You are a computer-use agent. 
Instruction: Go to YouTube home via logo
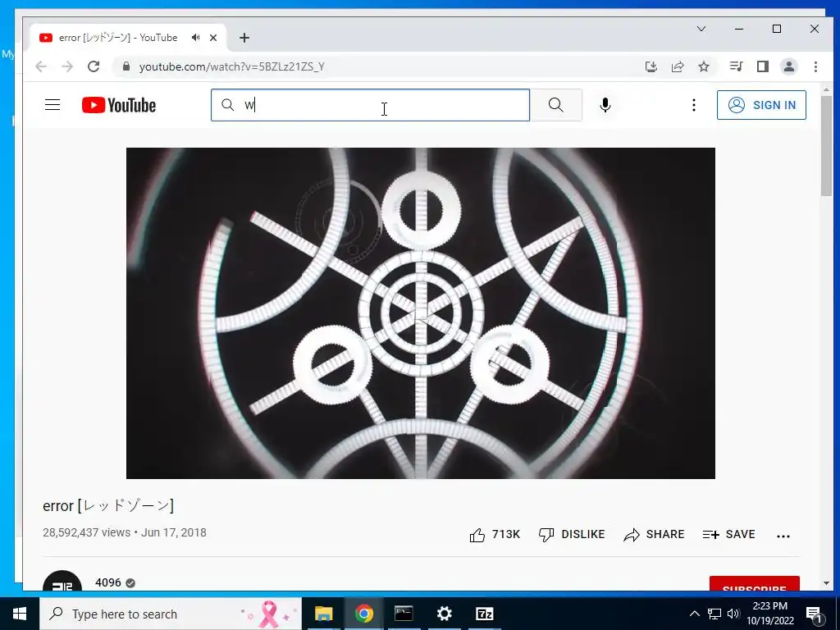119,105
